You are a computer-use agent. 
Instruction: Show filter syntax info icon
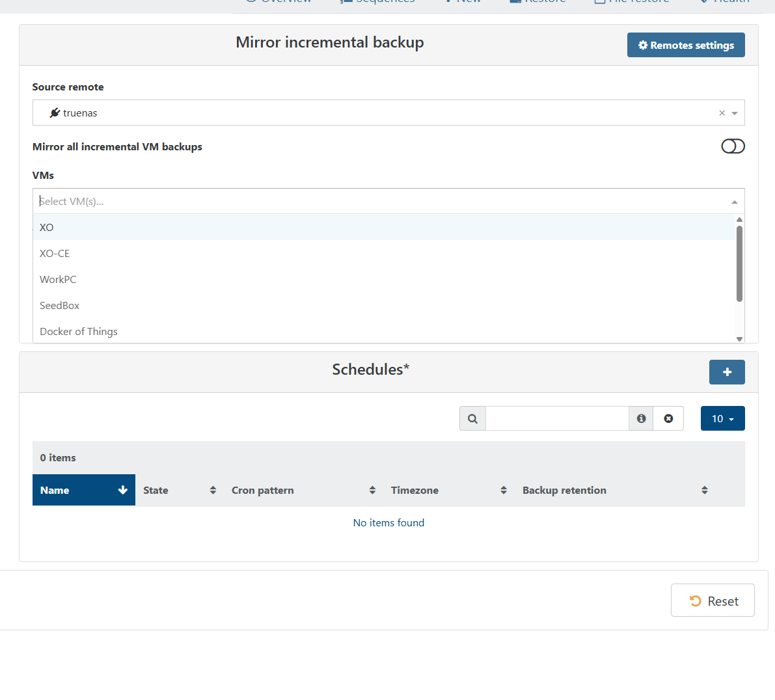pos(641,418)
